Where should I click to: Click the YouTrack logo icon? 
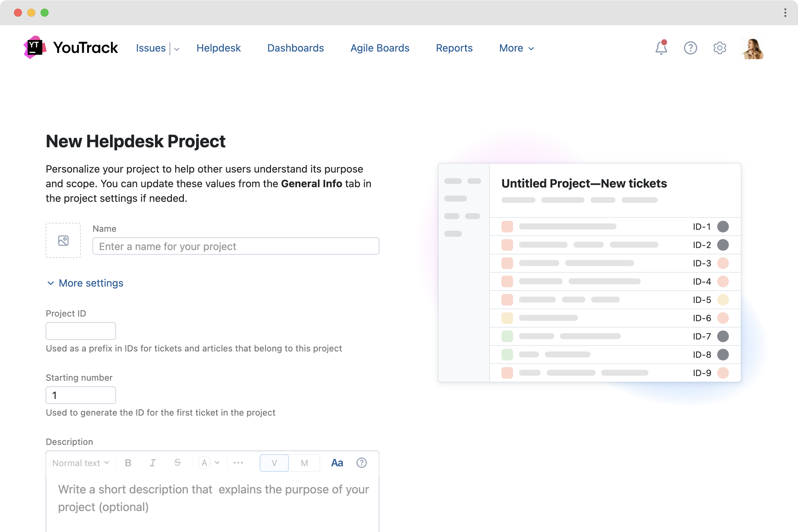pyautogui.click(x=35, y=48)
